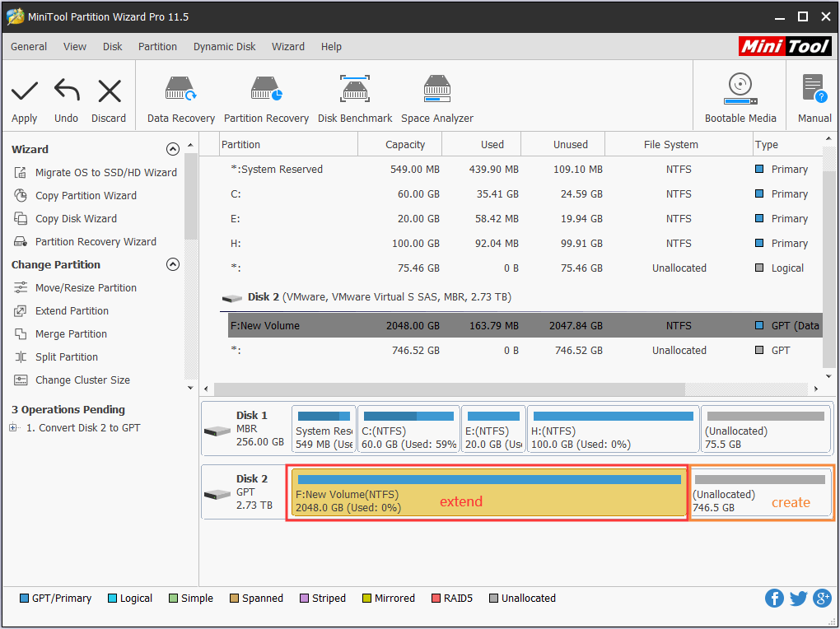Screen dimensions: 840x629
Task: Sort by Used column header
Action: (x=481, y=145)
